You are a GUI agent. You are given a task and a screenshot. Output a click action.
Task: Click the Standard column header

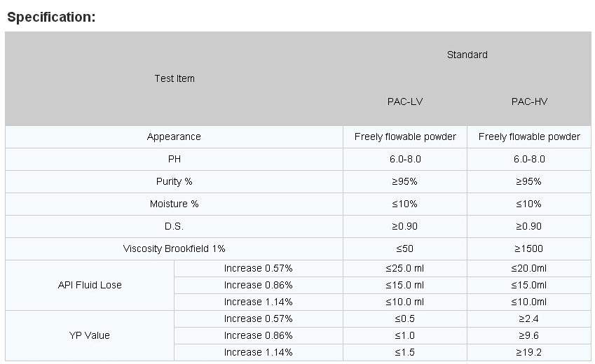(467, 55)
